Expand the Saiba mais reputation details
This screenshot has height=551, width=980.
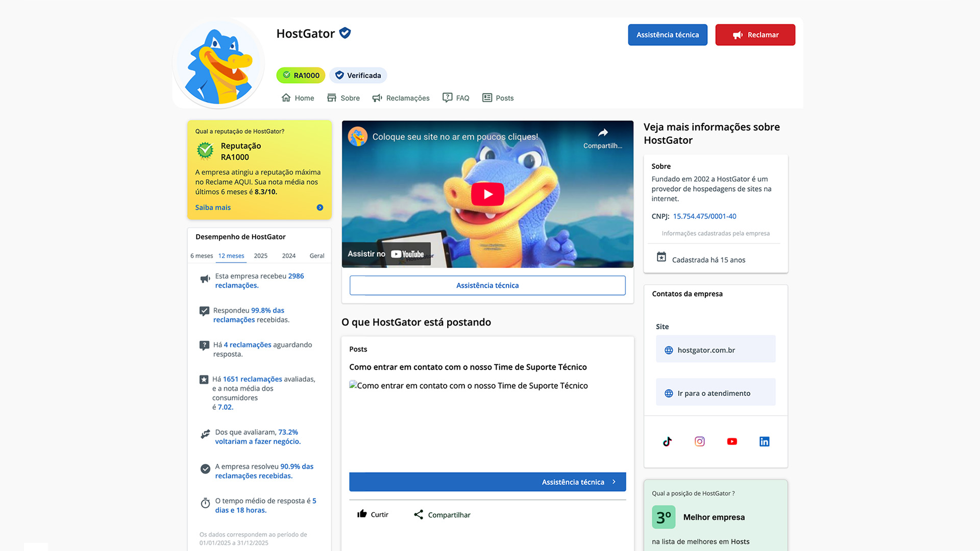212,207
